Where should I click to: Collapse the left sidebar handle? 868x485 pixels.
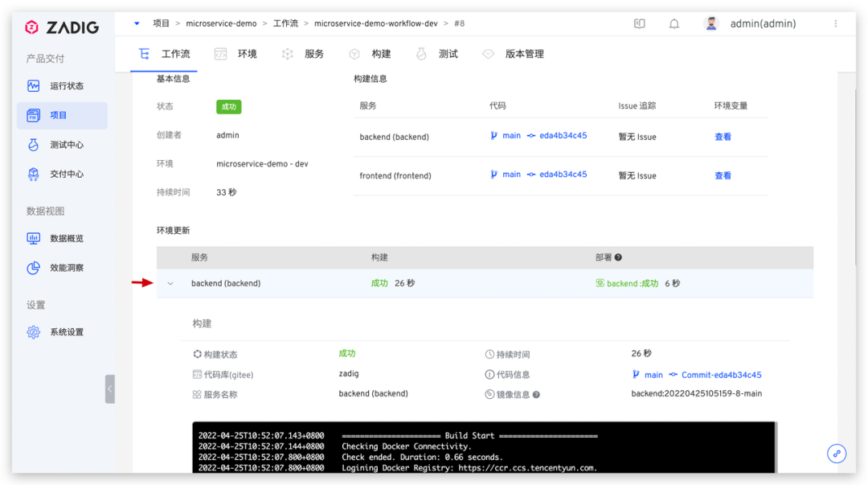109,388
